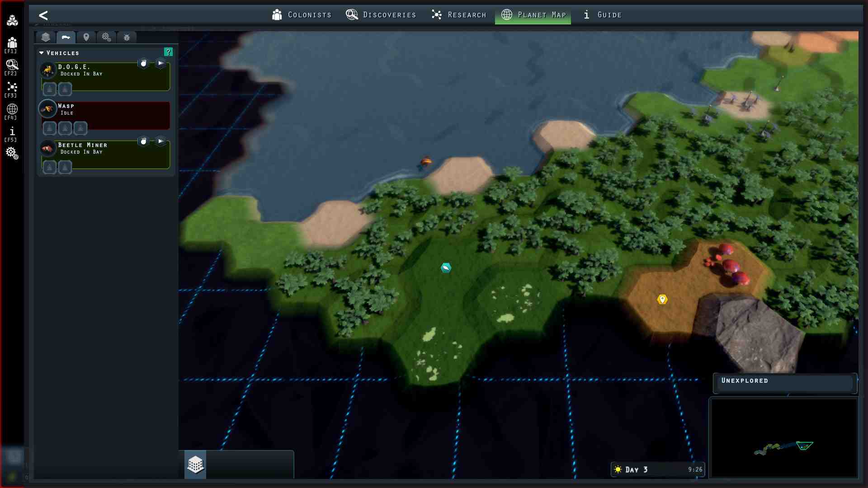Collapse the Vehicles section

(x=42, y=53)
